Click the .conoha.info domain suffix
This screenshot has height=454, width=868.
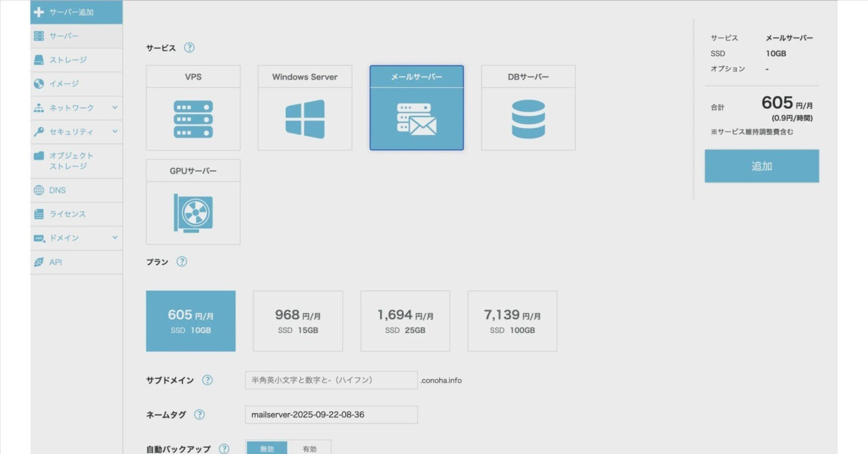click(x=441, y=380)
